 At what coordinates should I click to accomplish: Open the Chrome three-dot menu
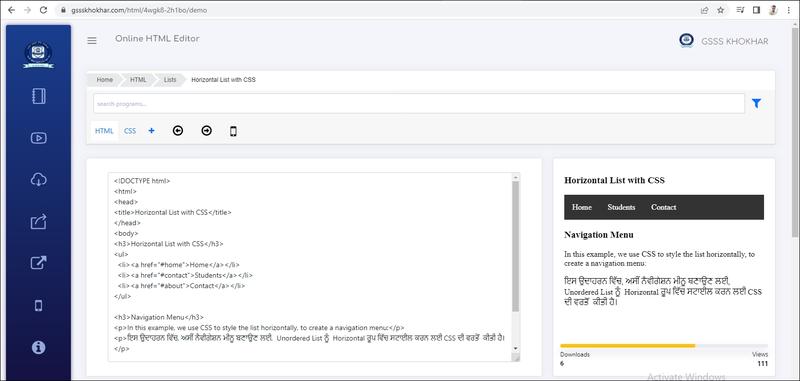click(789, 10)
